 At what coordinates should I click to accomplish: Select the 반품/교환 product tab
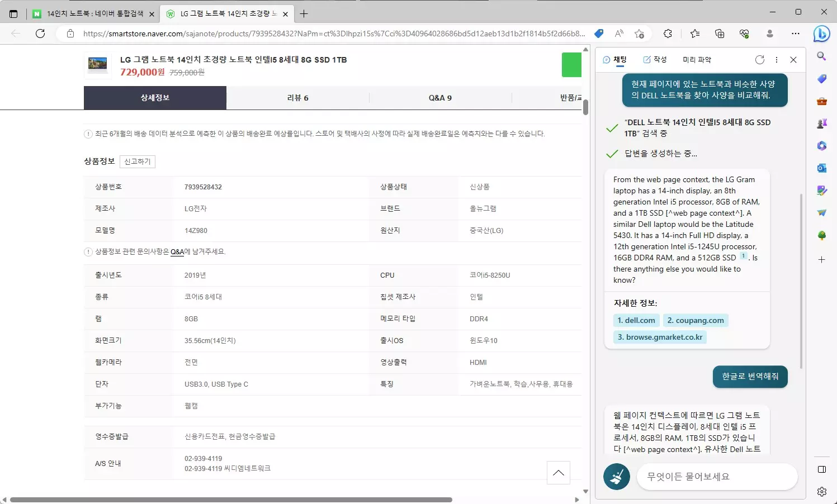[547, 98]
